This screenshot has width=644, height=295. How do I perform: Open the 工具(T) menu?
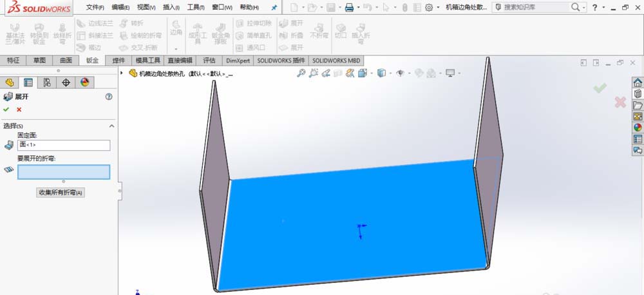tap(196, 7)
